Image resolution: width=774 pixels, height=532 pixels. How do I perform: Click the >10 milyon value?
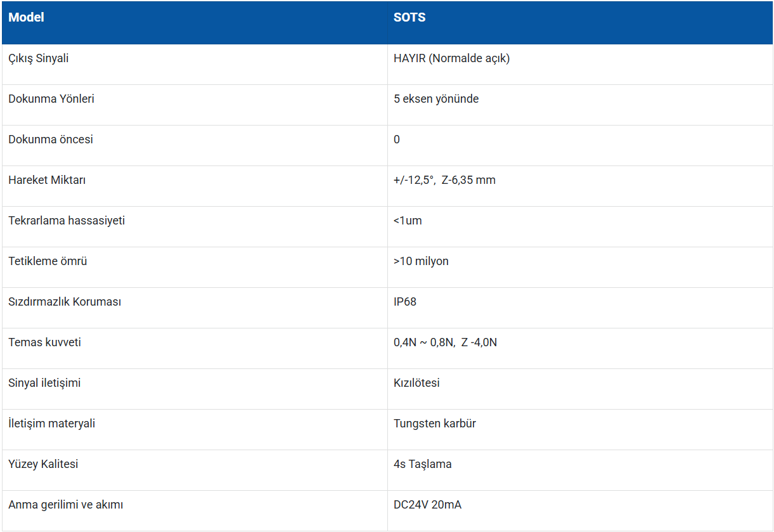(421, 261)
